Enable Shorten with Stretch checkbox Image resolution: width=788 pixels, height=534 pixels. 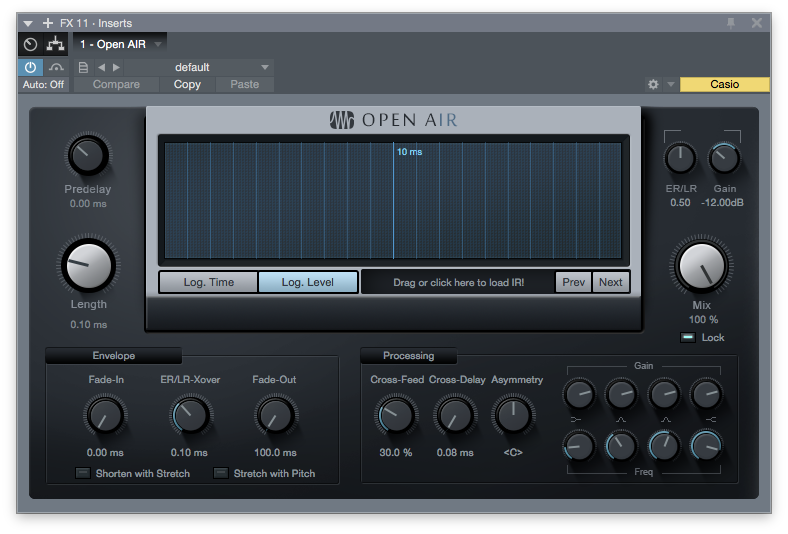[x=82, y=473]
